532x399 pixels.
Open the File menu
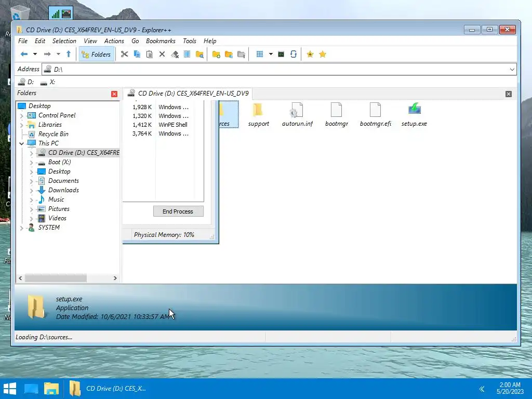click(x=23, y=41)
